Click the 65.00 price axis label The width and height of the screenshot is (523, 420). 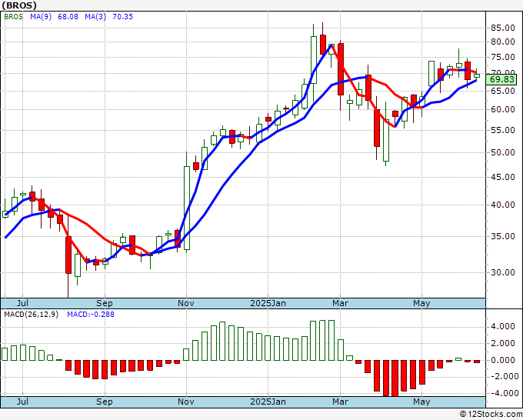(503, 91)
